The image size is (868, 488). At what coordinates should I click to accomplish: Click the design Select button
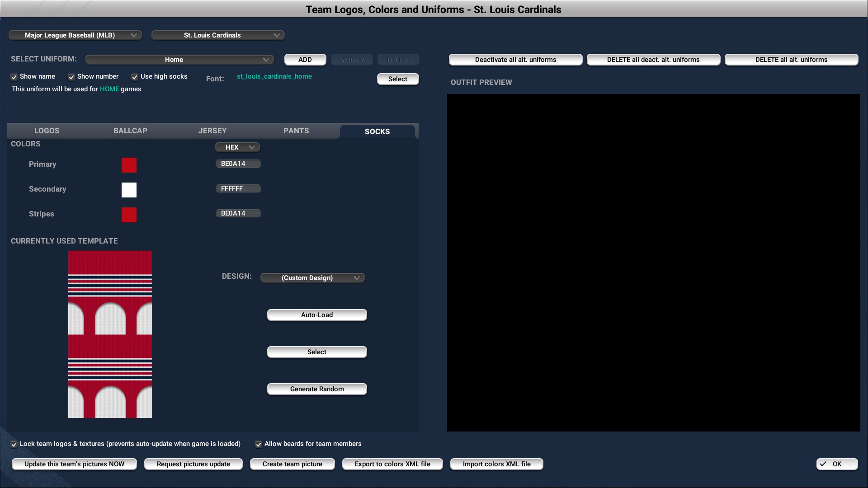tap(317, 352)
